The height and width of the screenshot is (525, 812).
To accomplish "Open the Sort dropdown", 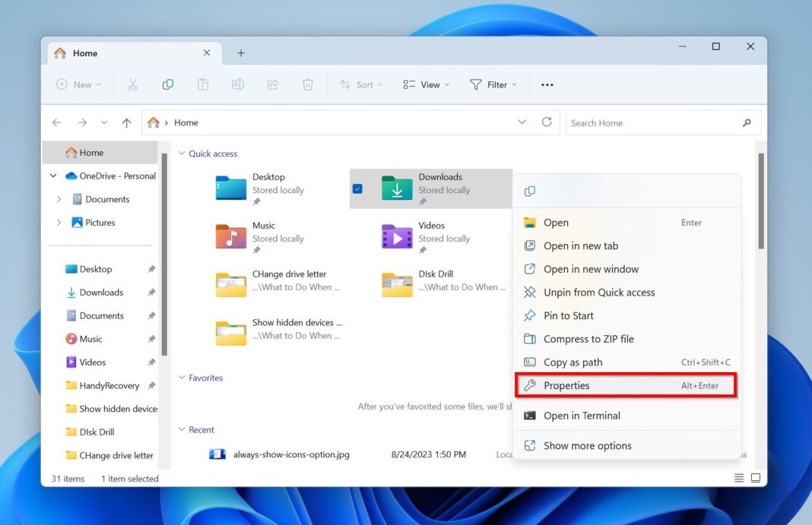I will click(x=360, y=84).
